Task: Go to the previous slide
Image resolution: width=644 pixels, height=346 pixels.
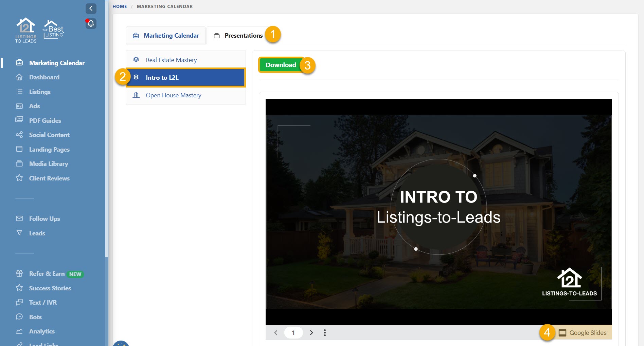Action: (276, 333)
